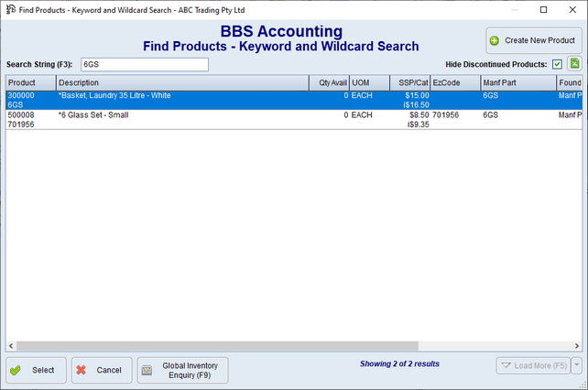The height and width of the screenshot is (390, 588).
Task: Click the Search String input field
Action: pos(144,64)
